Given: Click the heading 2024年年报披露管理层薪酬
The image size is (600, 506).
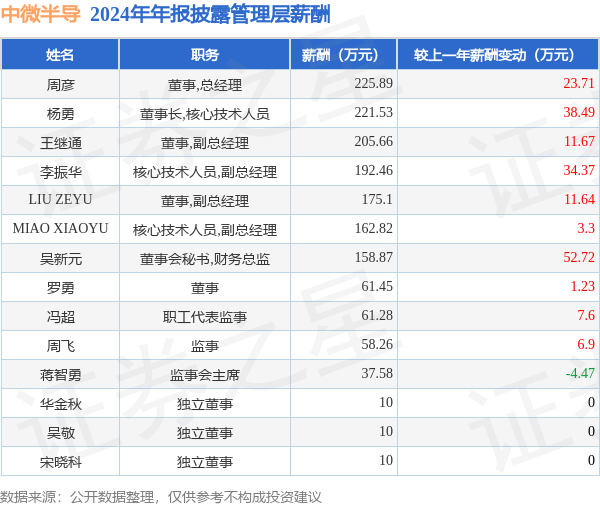Looking at the screenshot, I should point(210,15).
